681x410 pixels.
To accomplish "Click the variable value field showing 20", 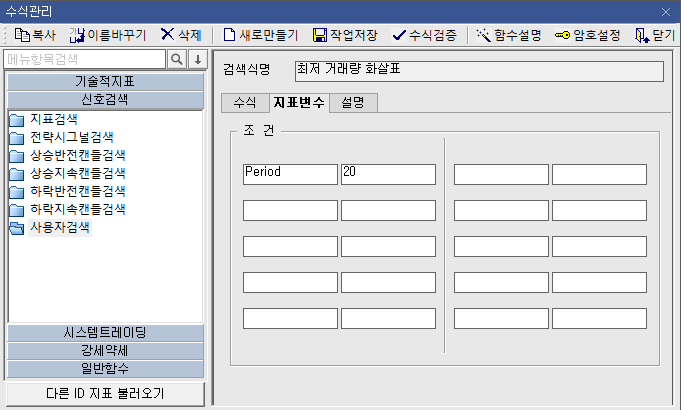I will (x=388, y=174).
